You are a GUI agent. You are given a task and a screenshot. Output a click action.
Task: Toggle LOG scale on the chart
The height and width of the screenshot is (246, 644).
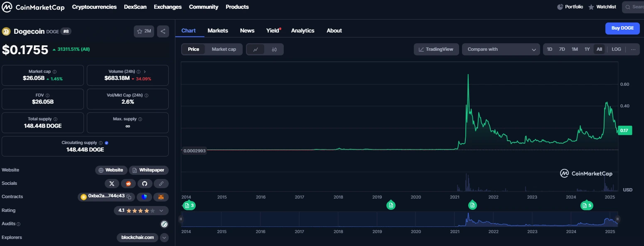click(x=616, y=49)
